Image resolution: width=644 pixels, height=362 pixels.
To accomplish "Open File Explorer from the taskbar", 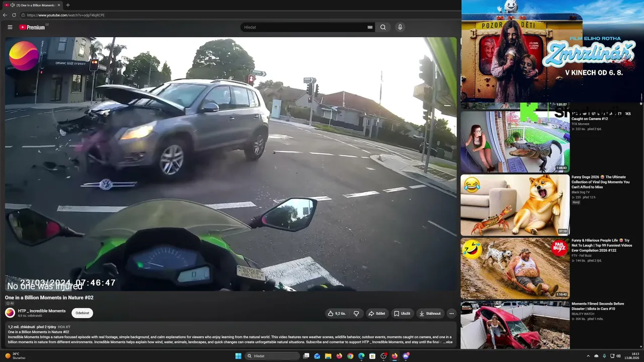I will coord(328,356).
